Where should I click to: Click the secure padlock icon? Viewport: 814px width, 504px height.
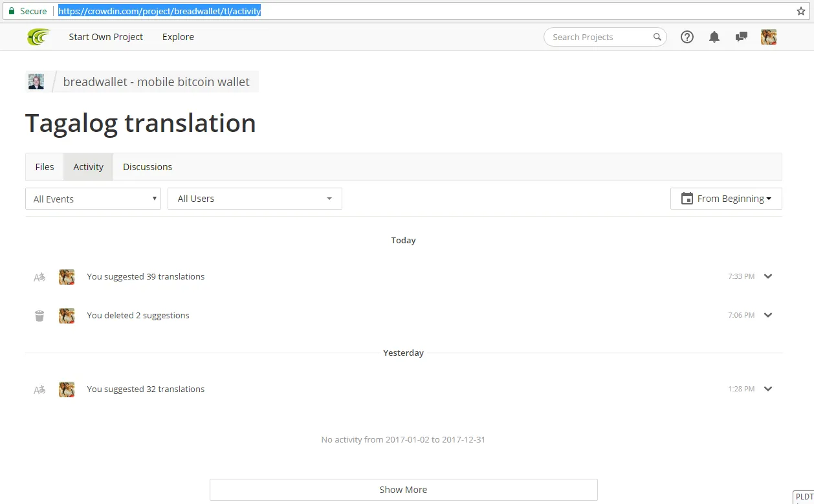click(x=11, y=11)
